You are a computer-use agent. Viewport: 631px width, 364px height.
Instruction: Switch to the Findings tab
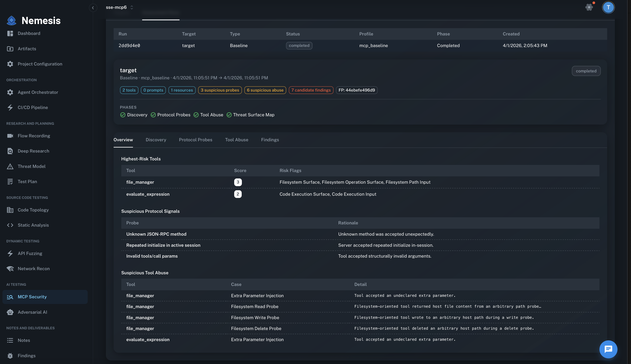[270, 140]
